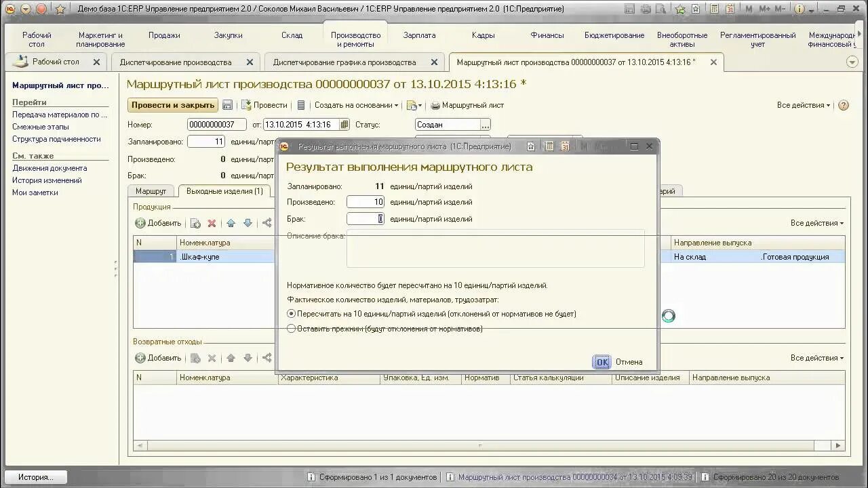The height and width of the screenshot is (488, 868).
Task: Click Провести и закрыть button
Action: click(173, 105)
